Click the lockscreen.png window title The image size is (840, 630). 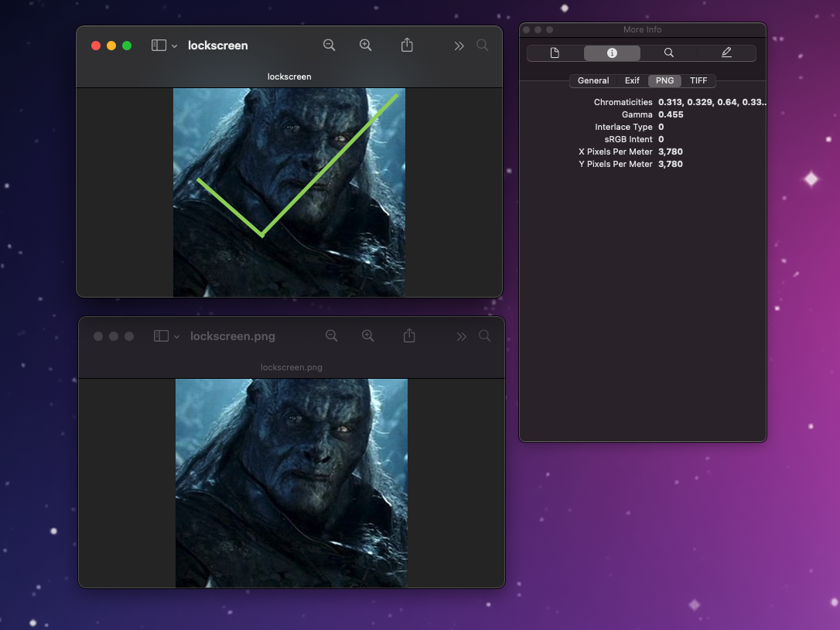(x=233, y=336)
